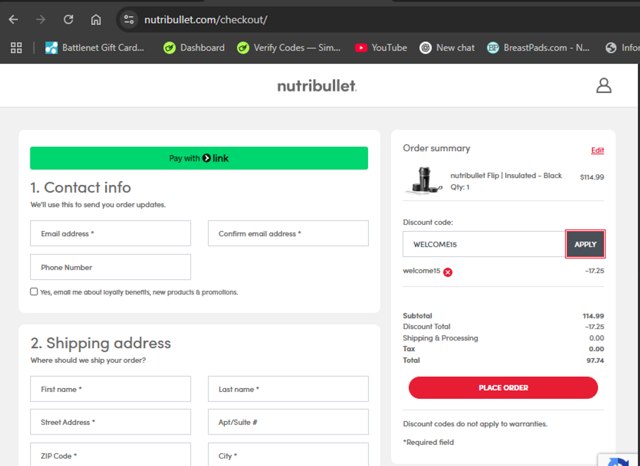
Task: Click the Qty: 1 text
Action: (460, 187)
